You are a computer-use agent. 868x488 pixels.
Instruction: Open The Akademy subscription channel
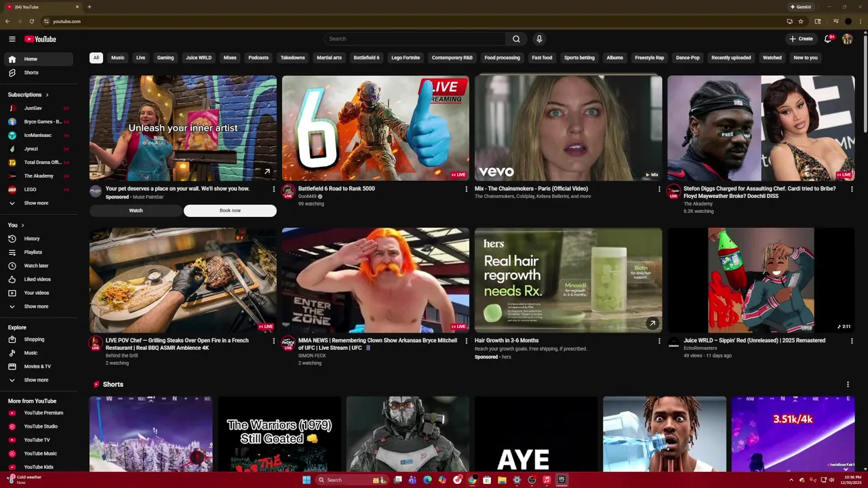[39, 176]
